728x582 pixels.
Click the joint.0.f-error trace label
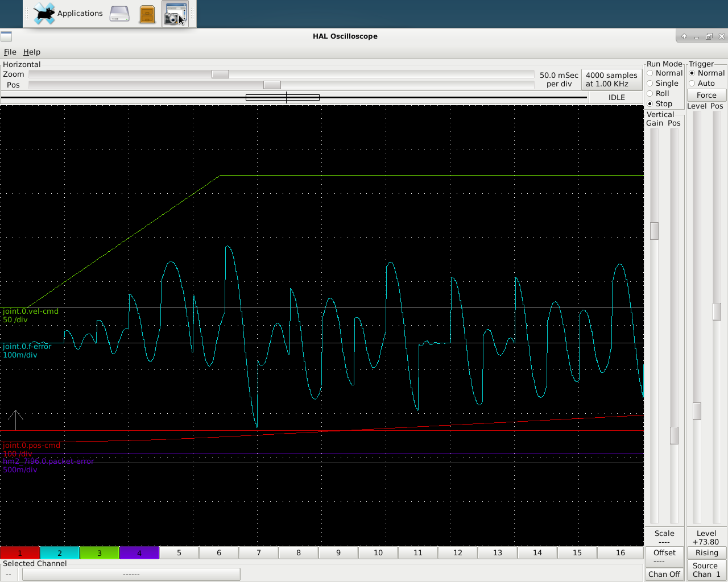27,347
